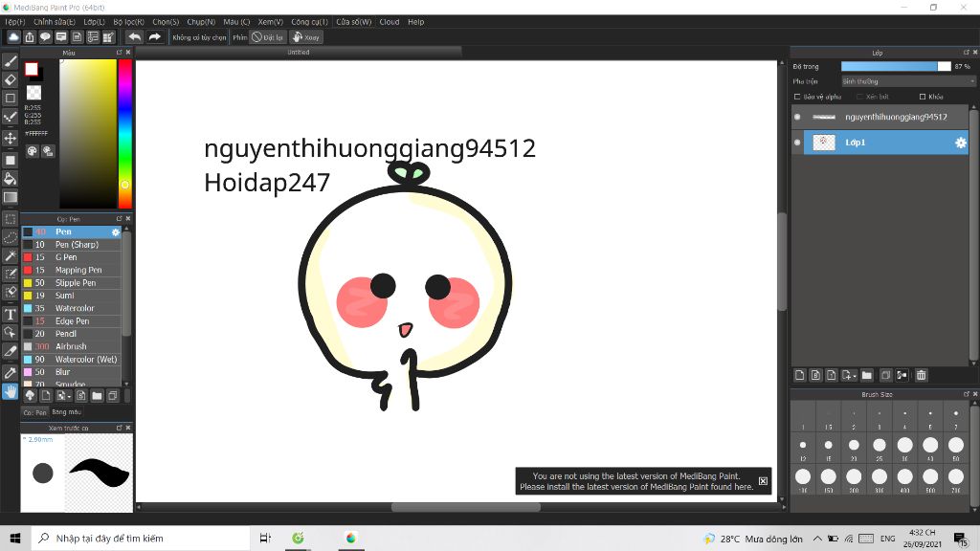The width and height of the screenshot is (980, 551).
Task: Activate the rectangular Select tool
Action: [10, 219]
